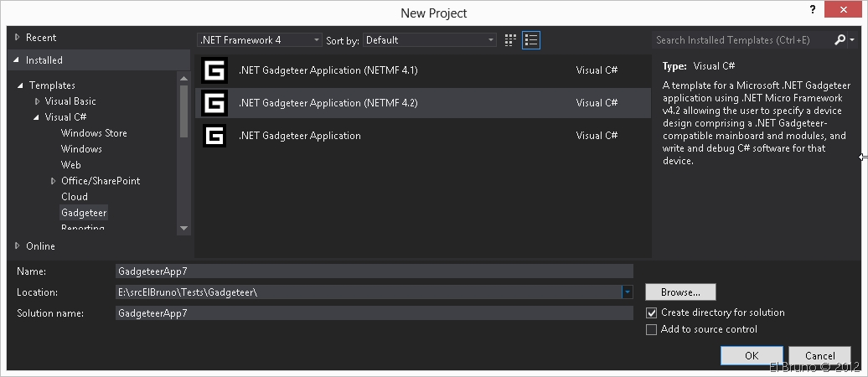Click the project Name text field

(x=374, y=271)
